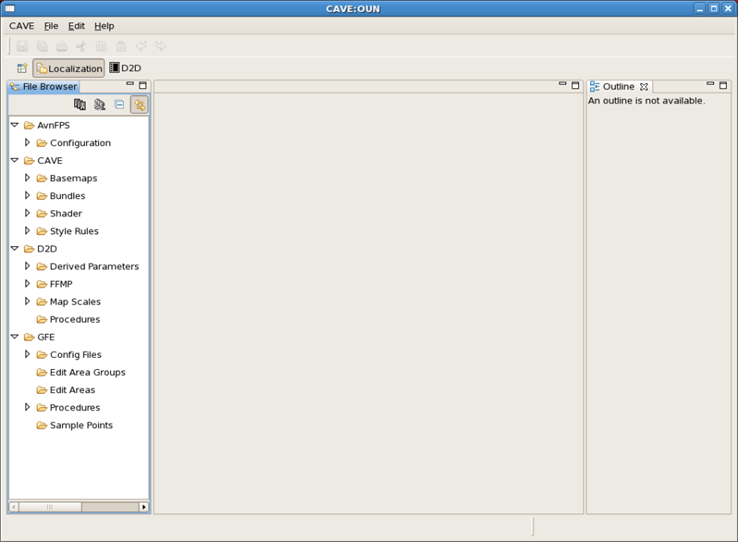This screenshot has height=542, width=738.
Task: Click the Print toolbar icon
Action: point(62,46)
